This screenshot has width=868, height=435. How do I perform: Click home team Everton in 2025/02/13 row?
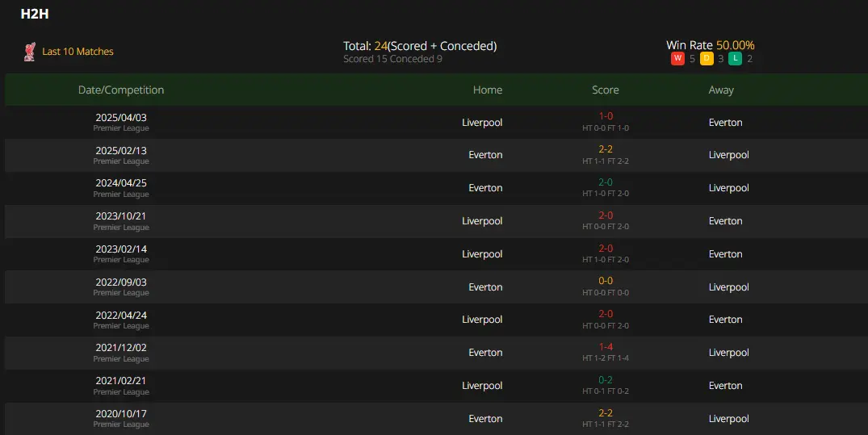[x=485, y=155]
